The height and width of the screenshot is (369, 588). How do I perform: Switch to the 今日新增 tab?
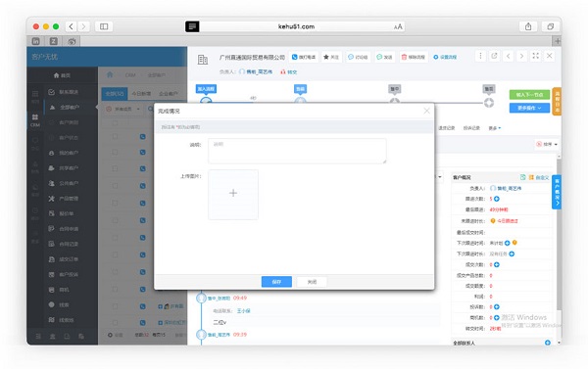[141, 94]
